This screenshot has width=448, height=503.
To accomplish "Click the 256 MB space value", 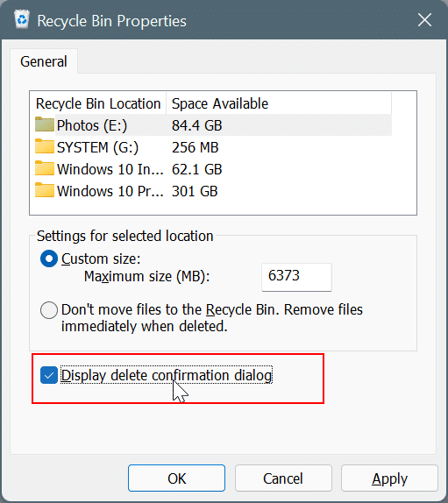I will click(x=196, y=147).
